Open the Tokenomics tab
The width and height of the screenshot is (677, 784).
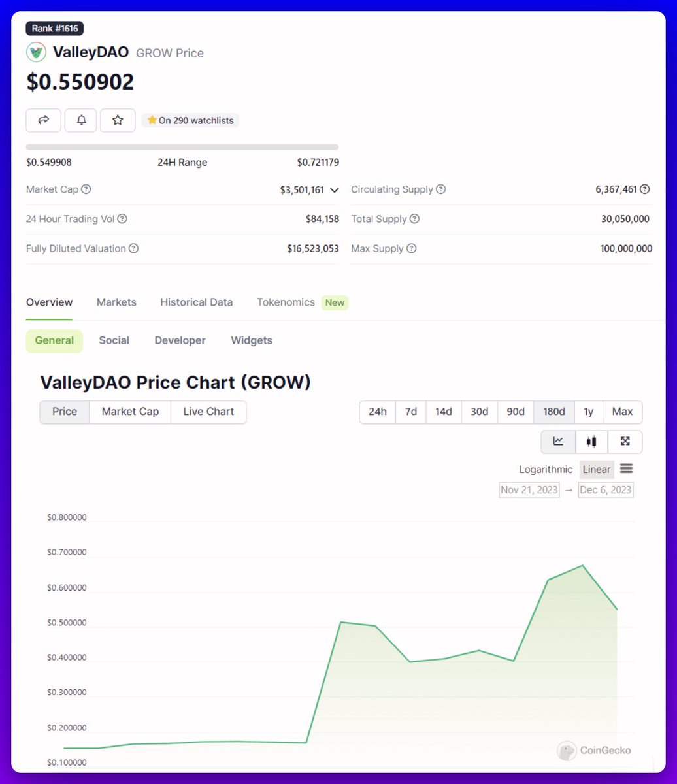[x=286, y=302]
